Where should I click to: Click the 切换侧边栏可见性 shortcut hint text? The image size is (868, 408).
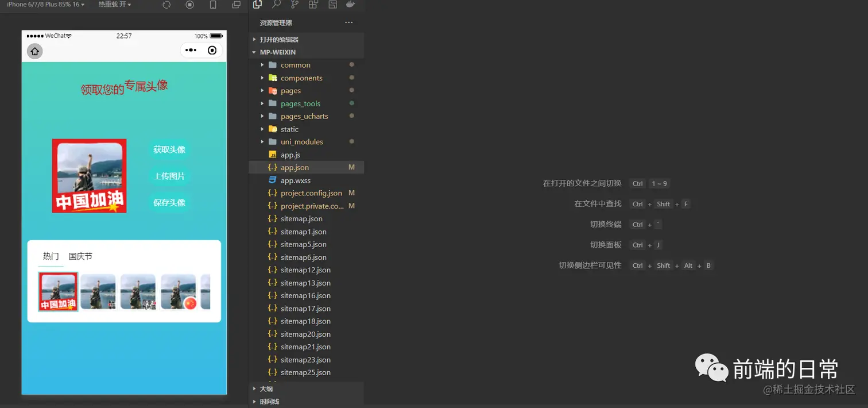tap(590, 265)
